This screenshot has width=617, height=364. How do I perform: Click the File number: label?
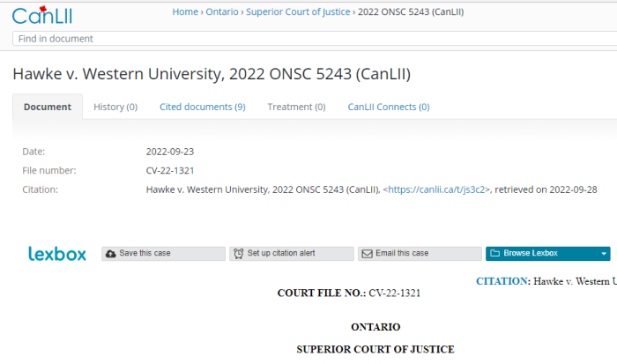tap(49, 170)
